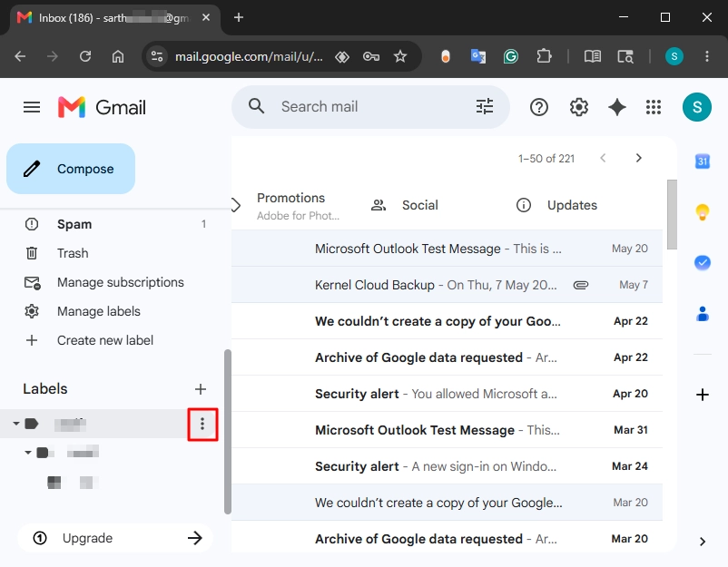
Task: Open Tasks in the side panel
Action: click(702, 262)
